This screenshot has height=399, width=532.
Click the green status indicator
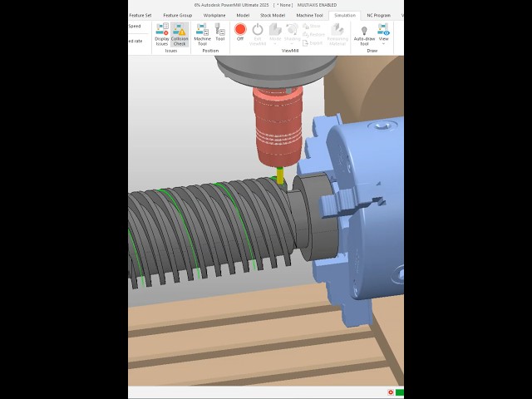coord(400,392)
